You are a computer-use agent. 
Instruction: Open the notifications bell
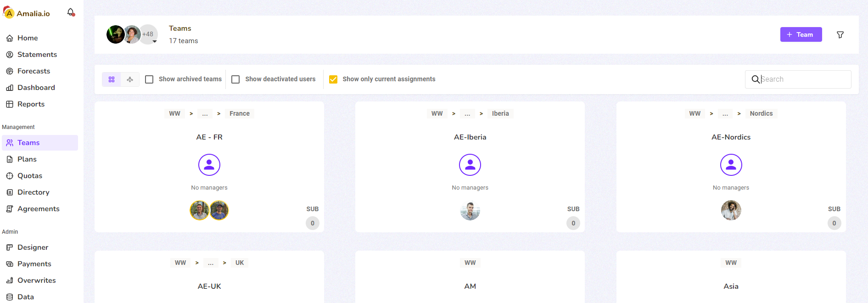(71, 12)
